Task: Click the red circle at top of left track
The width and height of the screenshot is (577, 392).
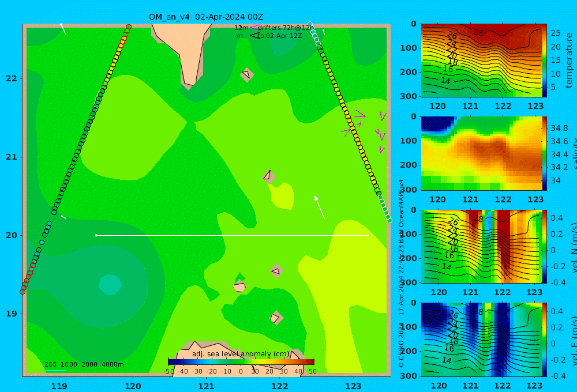Action: pos(129,27)
